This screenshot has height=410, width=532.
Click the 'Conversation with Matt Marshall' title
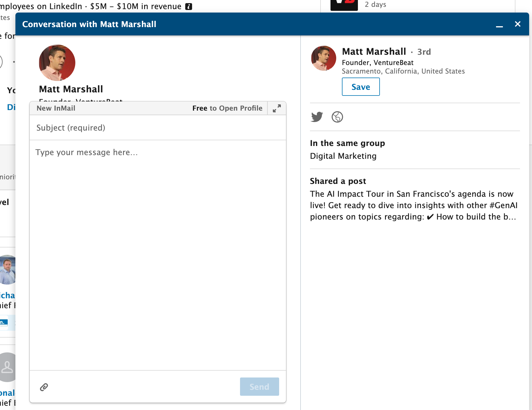(89, 24)
